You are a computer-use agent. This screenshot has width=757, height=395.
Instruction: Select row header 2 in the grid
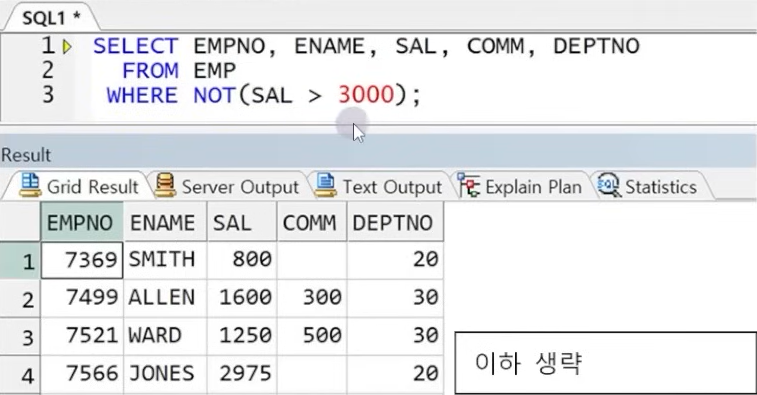[20, 298]
